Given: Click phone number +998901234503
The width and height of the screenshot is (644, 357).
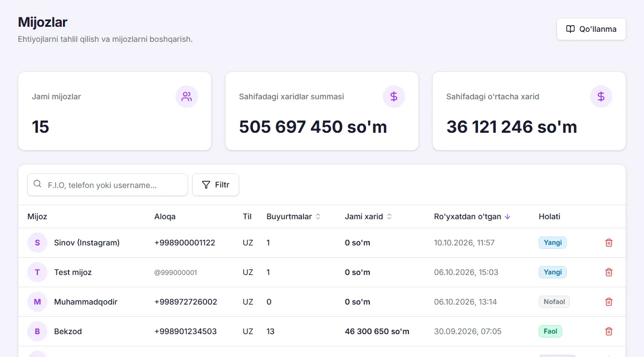Looking at the screenshot, I should (x=185, y=331).
